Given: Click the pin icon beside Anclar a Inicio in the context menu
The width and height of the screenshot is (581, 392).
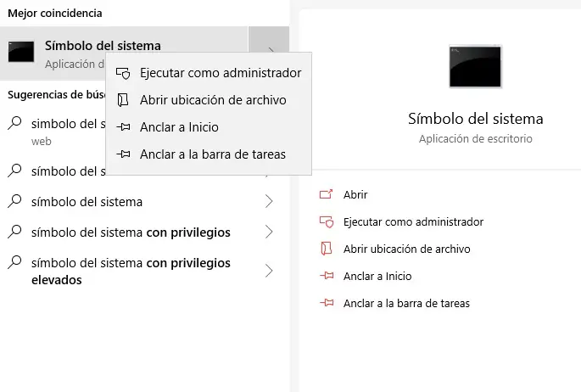Looking at the screenshot, I should (124, 127).
